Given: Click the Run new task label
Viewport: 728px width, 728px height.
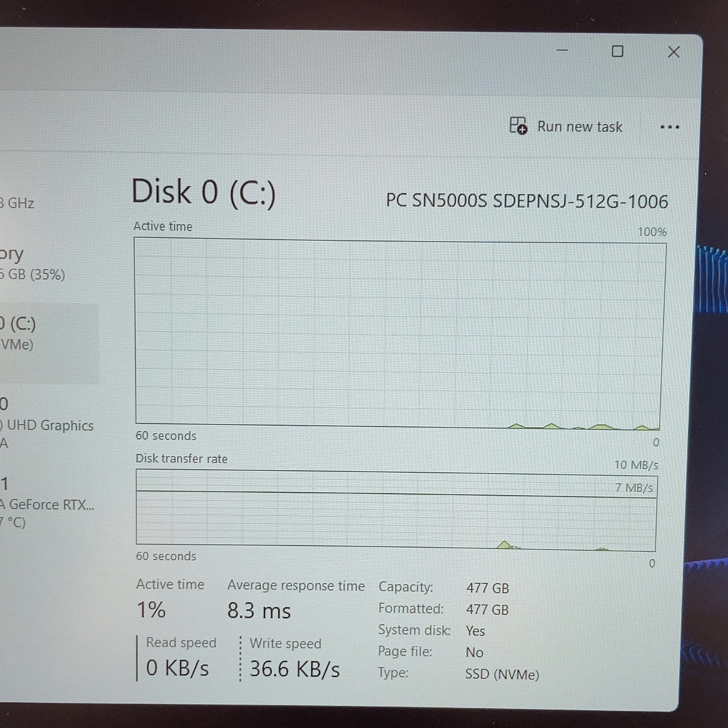Looking at the screenshot, I should pos(579,127).
